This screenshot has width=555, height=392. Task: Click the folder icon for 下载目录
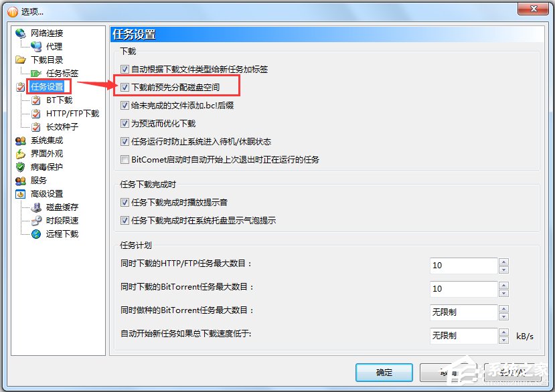pyautogui.click(x=21, y=60)
